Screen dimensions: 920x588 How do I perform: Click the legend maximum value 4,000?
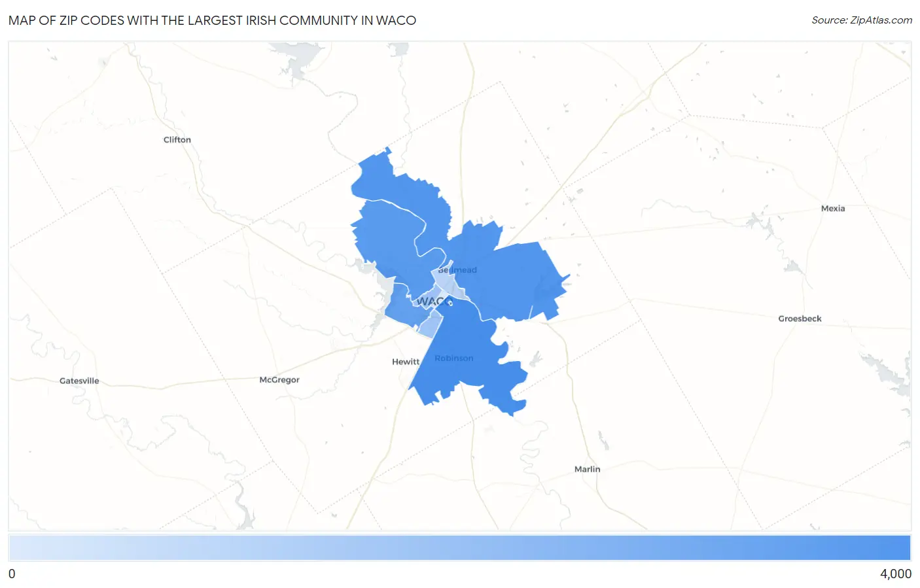pos(895,574)
